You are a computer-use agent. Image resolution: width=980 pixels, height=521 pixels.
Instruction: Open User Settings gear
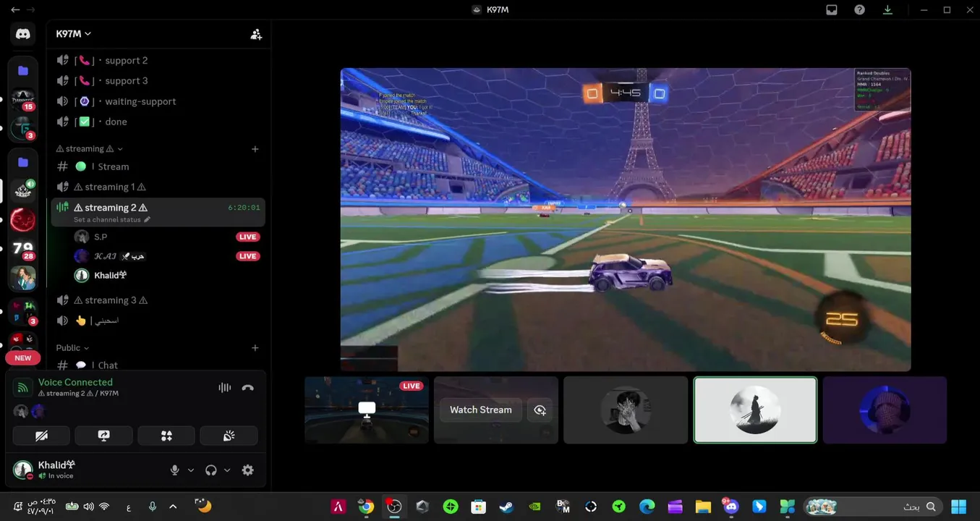tap(248, 470)
